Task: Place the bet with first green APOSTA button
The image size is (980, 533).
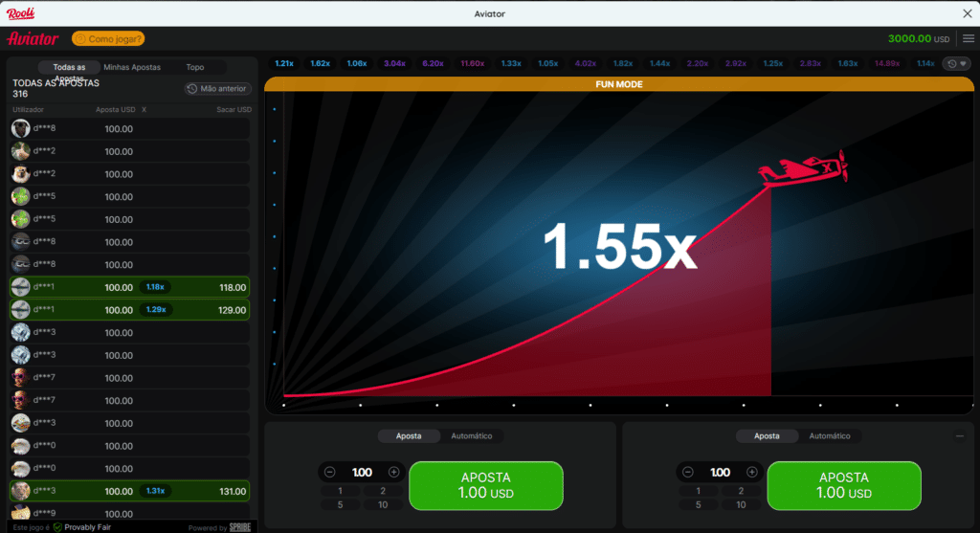Action: pyautogui.click(x=486, y=485)
